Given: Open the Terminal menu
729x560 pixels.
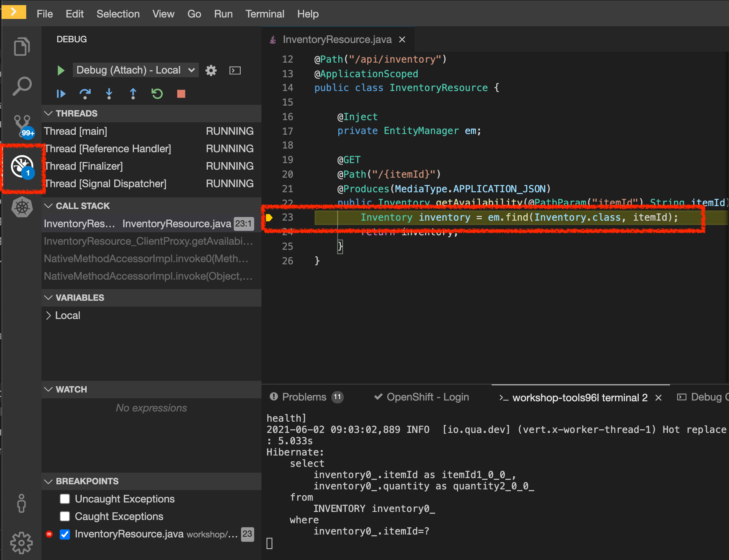Looking at the screenshot, I should [265, 14].
